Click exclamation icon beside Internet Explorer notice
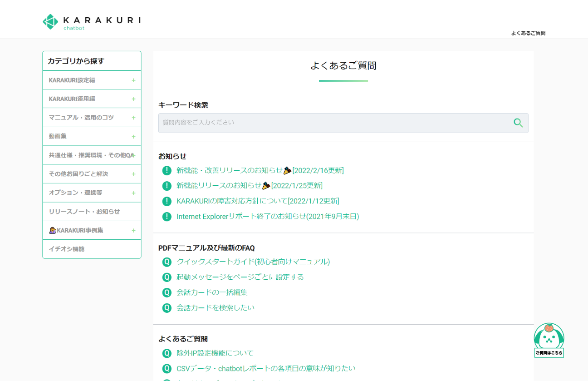Viewport: 588px width, 381px height. click(167, 217)
